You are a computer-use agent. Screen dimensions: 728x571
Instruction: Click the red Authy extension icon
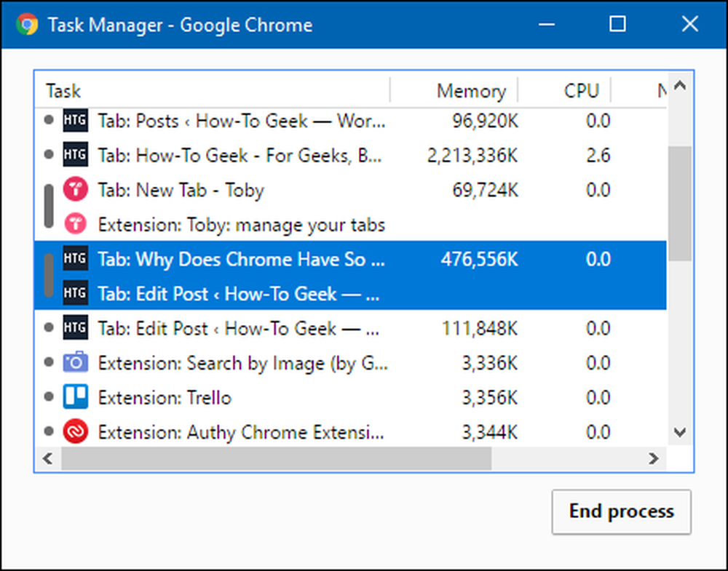point(75,432)
